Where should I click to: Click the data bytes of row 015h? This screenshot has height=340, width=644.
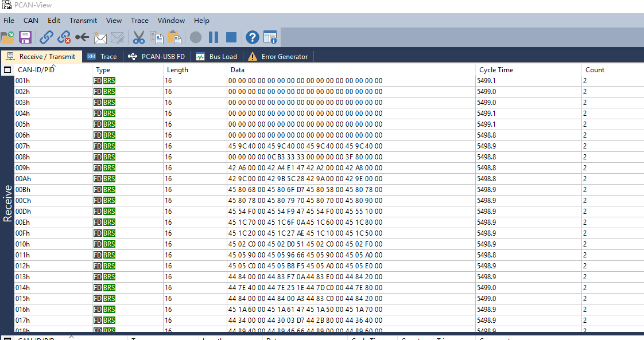click(x=305, y=299)
